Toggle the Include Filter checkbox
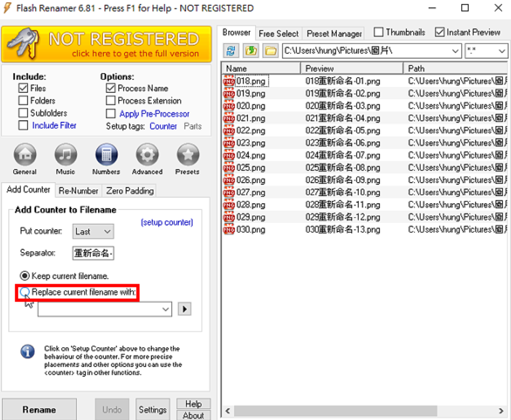Image resolution: width=511 pixels, height=420 pixels. point(23,125)
